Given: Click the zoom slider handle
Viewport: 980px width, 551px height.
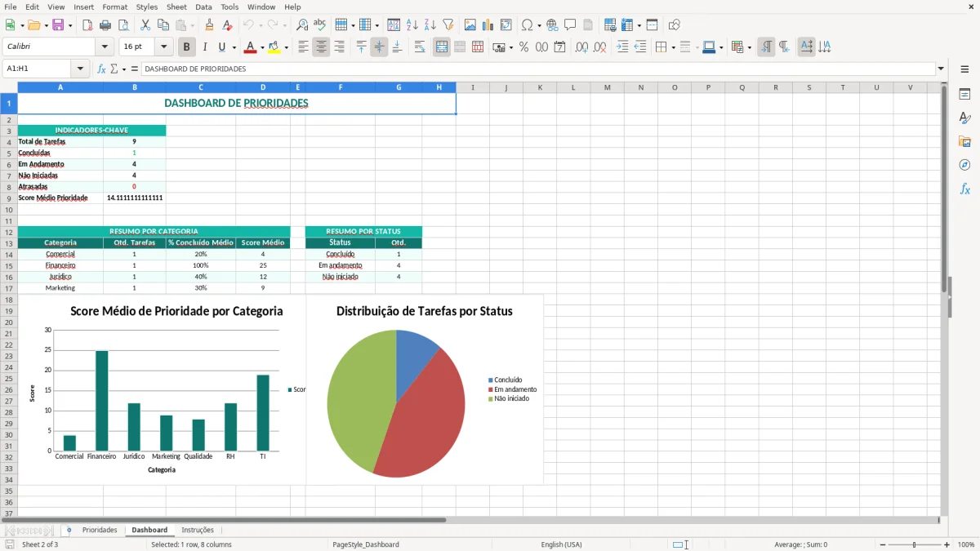Looking at the screenshot, I should pos(915,544).
